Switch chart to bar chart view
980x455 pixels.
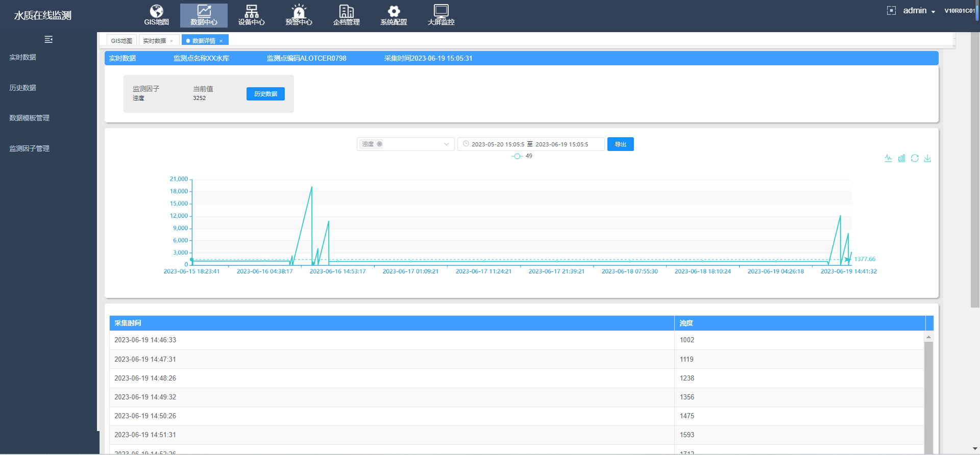click(901, 159)
